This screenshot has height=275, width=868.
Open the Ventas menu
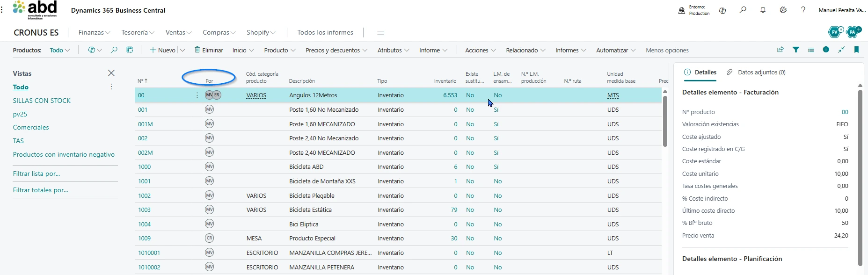[x=178, y=32]
